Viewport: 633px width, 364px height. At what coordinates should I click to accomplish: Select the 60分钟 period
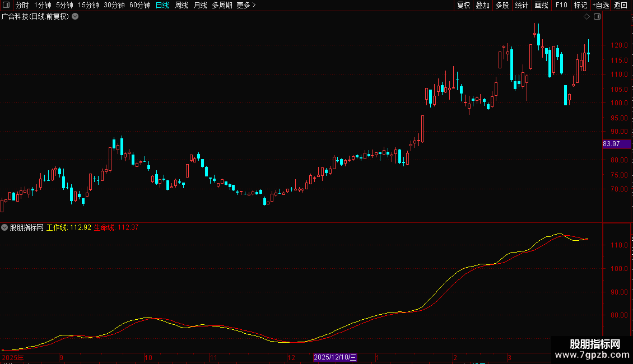tap(140, 5)
